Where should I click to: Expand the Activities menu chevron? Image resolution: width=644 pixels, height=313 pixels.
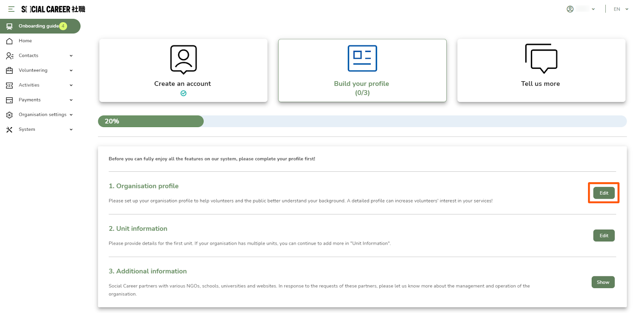click(71, 85)
